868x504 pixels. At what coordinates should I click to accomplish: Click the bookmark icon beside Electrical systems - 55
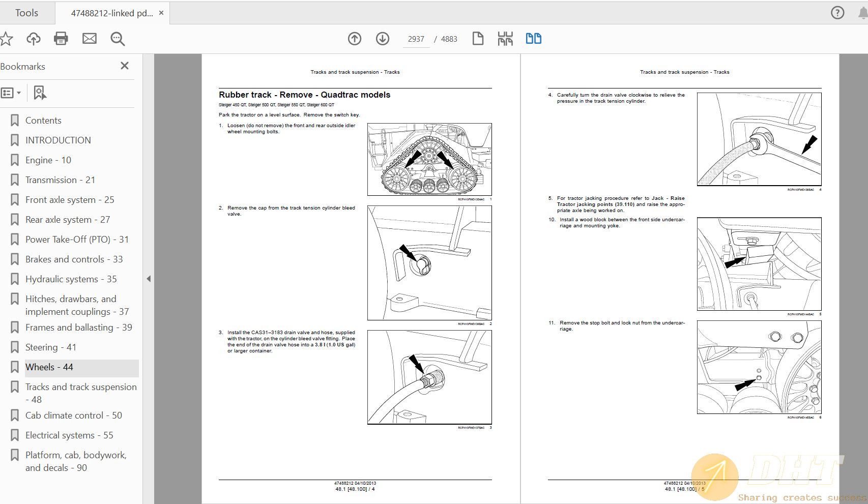(15, 435)
